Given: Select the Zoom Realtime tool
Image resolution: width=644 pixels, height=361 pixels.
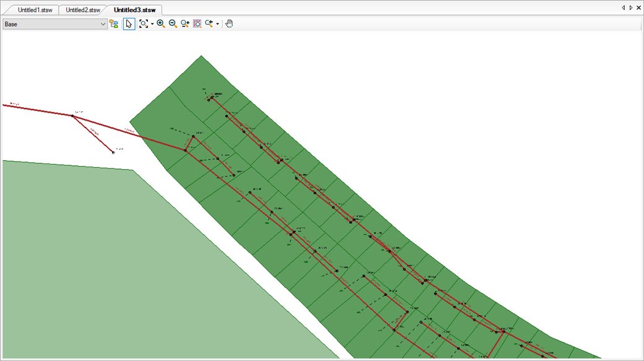Looking at the screenshot, I should (185, 24).
